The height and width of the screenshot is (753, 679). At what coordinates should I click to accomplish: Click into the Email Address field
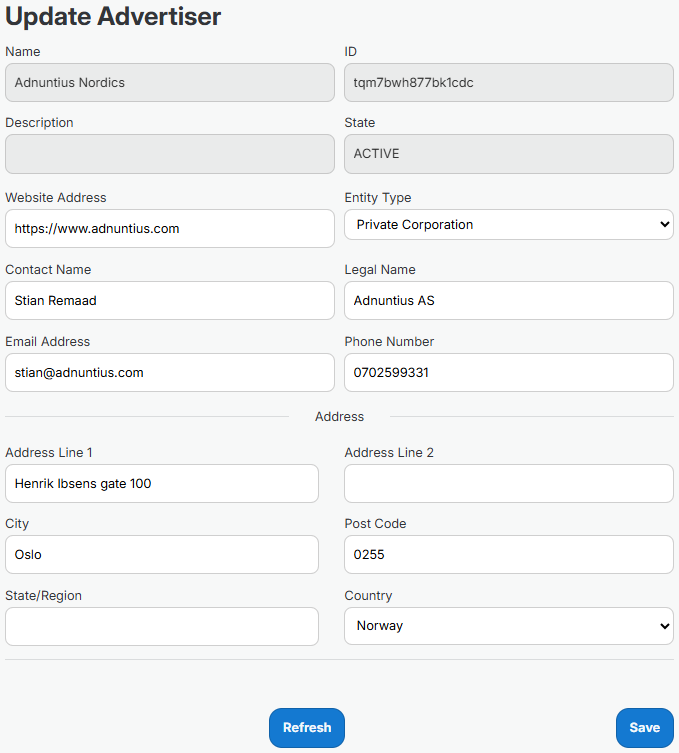pos(169,373)
